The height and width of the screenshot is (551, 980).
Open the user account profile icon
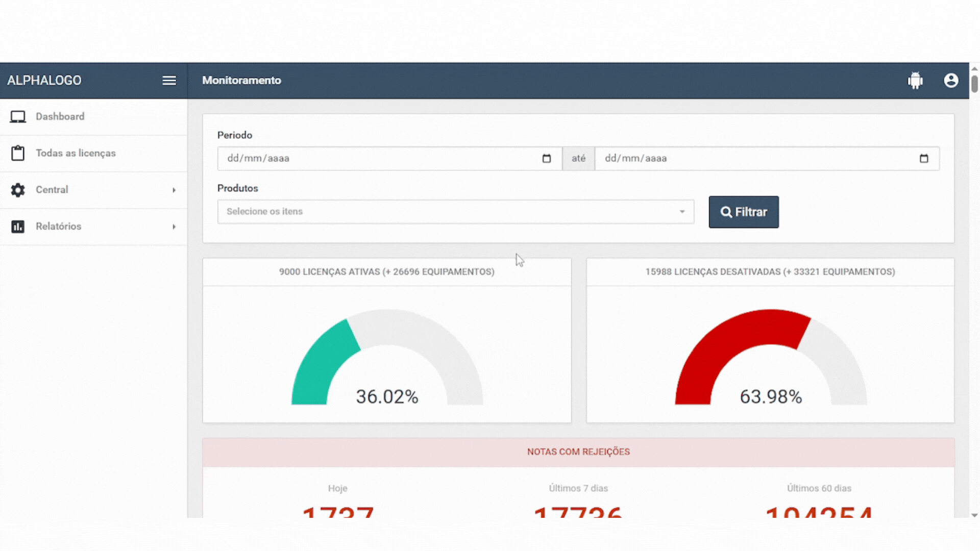tap(951, 81)
